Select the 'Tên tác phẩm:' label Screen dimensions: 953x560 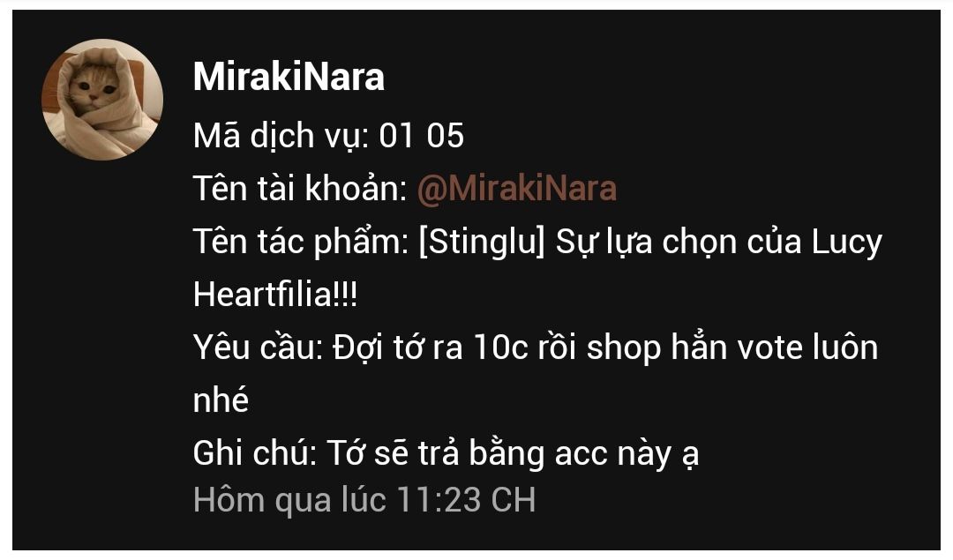click(300, 242)
